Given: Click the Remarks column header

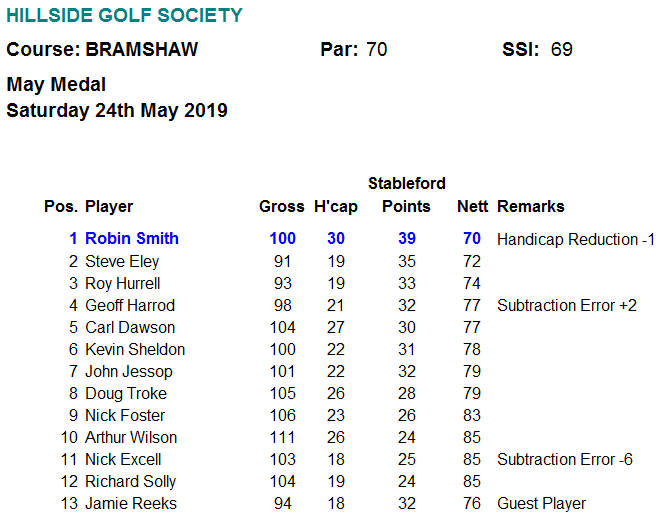Looking at the screenshot, I should 530,207.
